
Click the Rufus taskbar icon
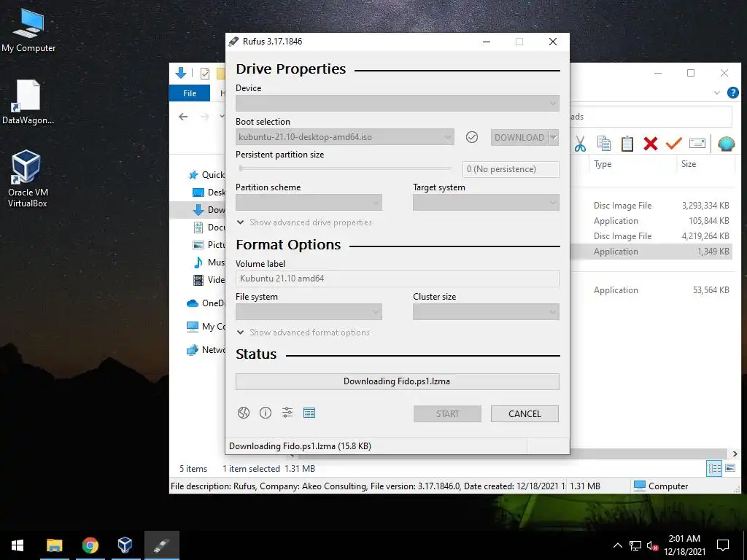tap(162, 545)
